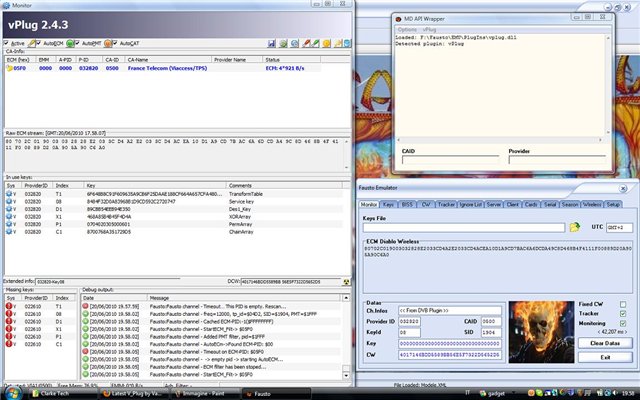Click the Clear Datas button
The height and width of the screenshot is (400, 640).
tap(605, 343)
